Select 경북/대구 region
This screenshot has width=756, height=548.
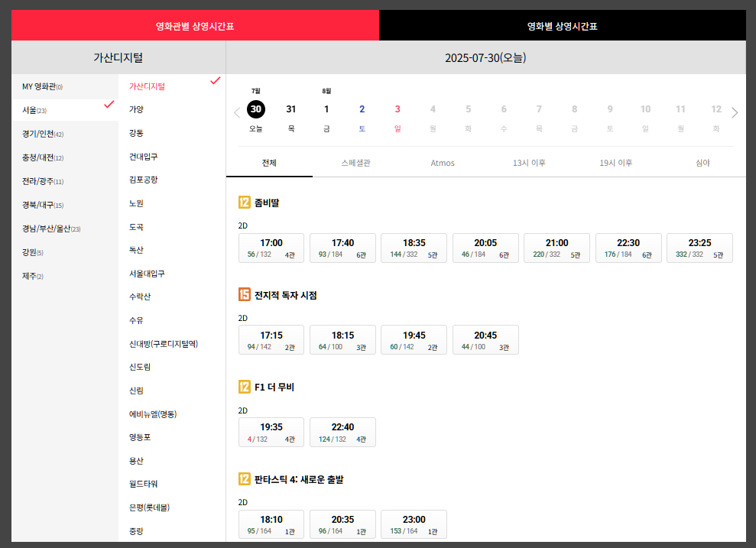click(x=65, y=205)
